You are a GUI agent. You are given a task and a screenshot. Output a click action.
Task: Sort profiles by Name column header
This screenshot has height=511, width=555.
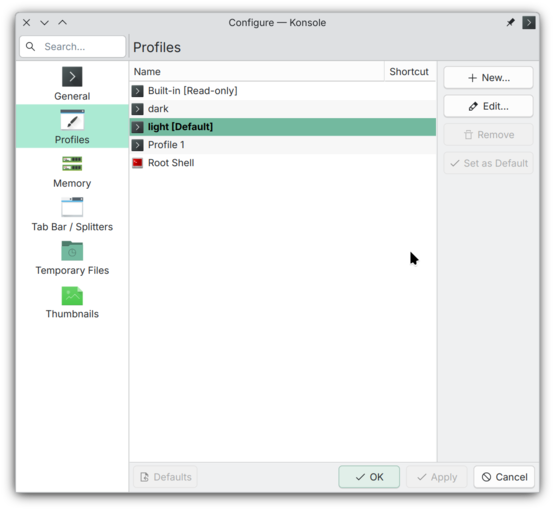(257, 72)
